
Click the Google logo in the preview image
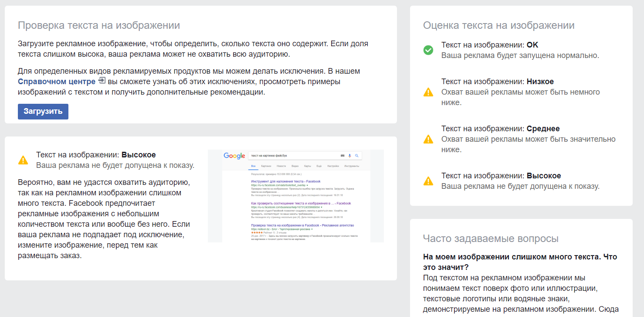(x=234, y=156)
